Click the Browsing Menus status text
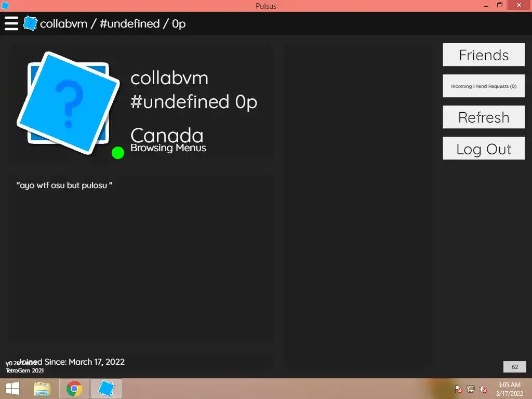This screenshot has width=532, height=399. coord(168,148)
